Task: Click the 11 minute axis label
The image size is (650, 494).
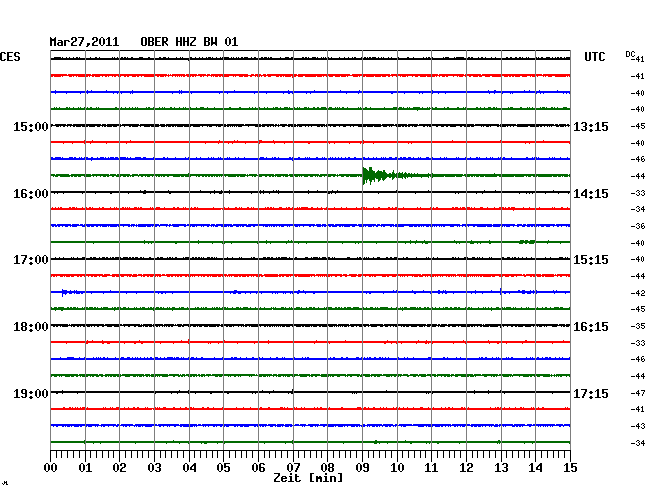Action: [x=431, y=468]
